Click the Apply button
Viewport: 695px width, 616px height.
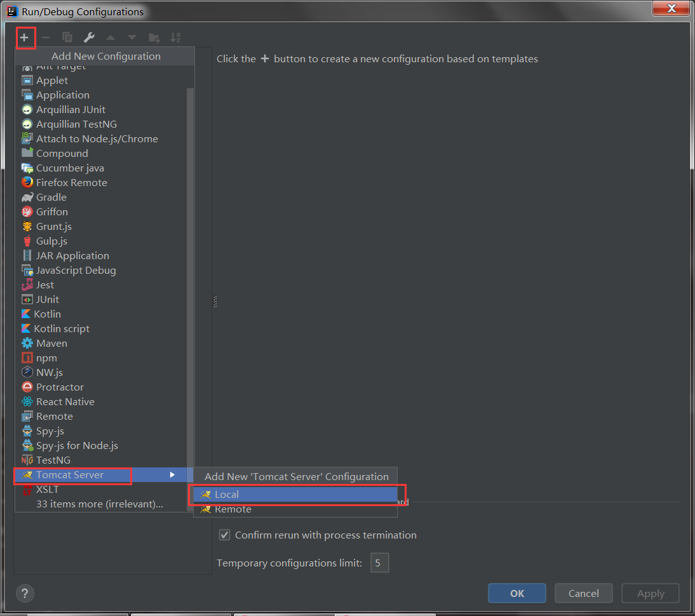pos(651,593)
